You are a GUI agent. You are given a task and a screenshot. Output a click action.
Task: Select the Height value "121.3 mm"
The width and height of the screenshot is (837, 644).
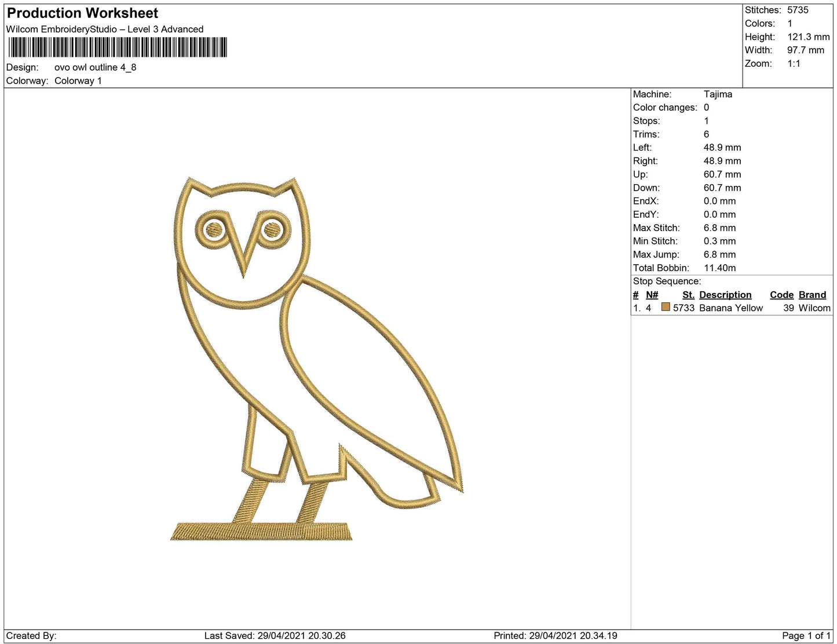pos(809,36)
